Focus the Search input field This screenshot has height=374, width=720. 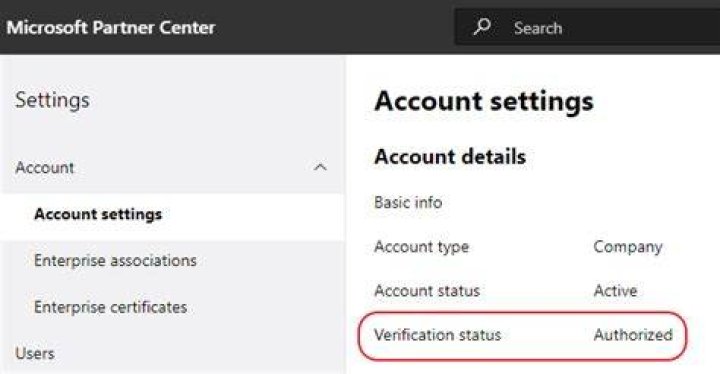[587, 27]
